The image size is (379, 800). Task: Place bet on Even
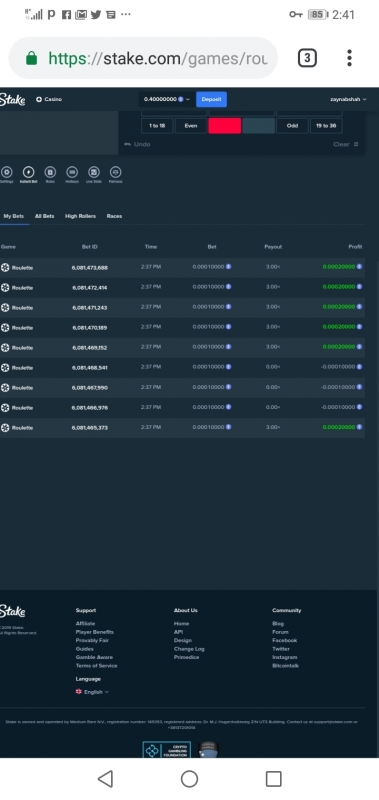pos(191,126)
